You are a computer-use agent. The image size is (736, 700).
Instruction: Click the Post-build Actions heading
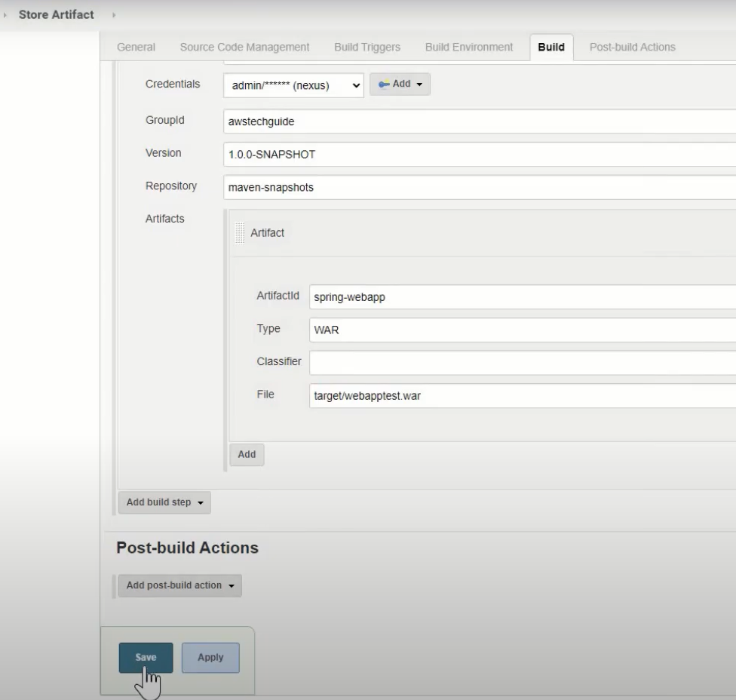click(x=187, y=548)
